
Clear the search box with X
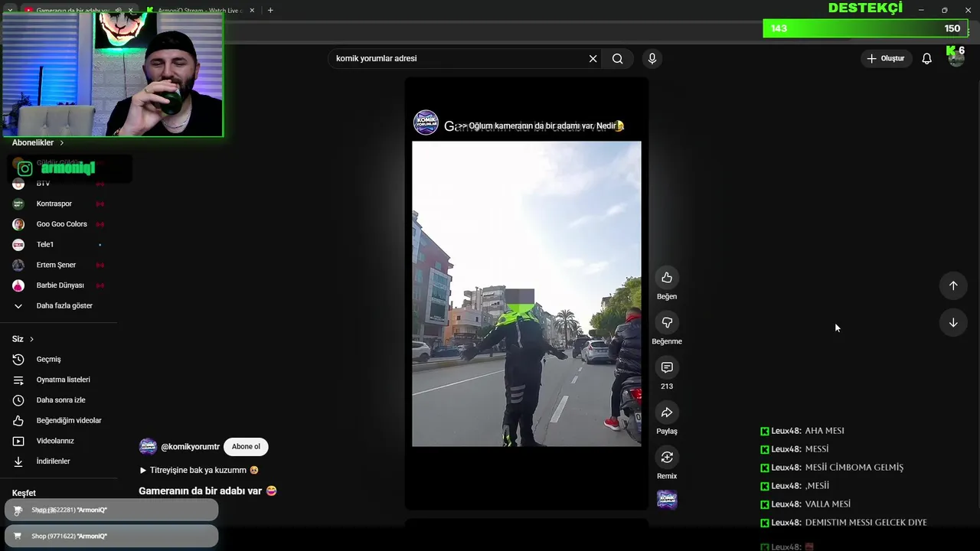(x=593, y=59)
